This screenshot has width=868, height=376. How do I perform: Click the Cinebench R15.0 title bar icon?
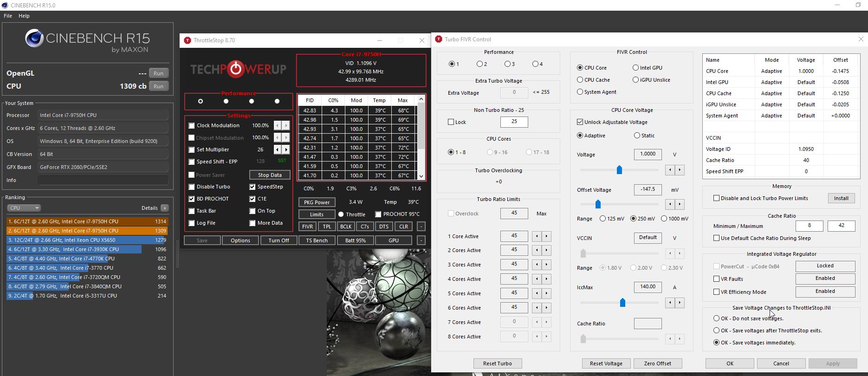[5, 5]
